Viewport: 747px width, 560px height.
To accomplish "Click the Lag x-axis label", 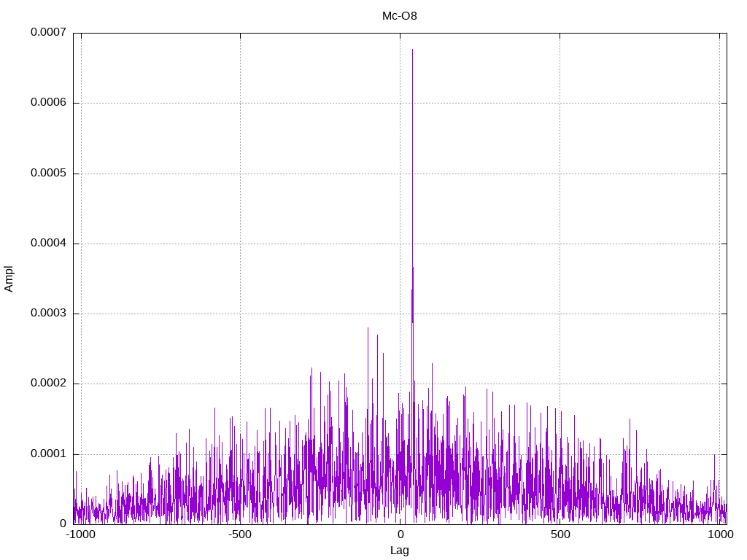I will click(399, 551).
